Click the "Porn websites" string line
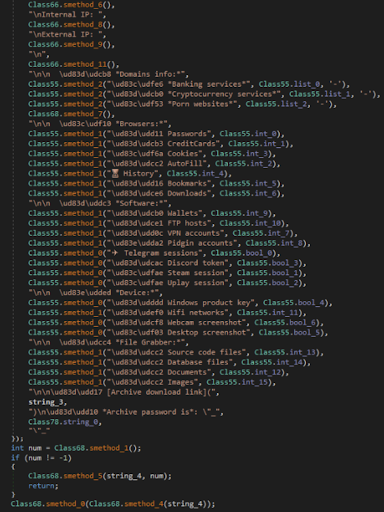 click(x=182, y=104)
